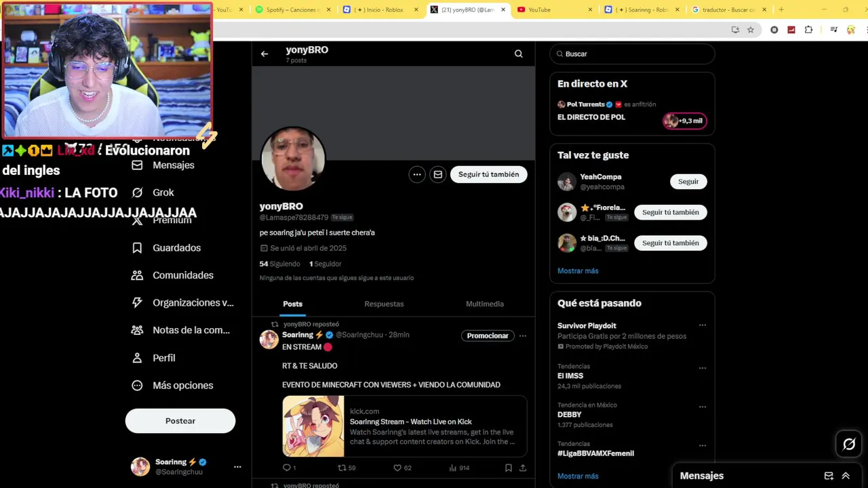The width and height of the screenshot is (868, 488).
Task: Open Comunidades in the sidebar
Action: [173, 275]
